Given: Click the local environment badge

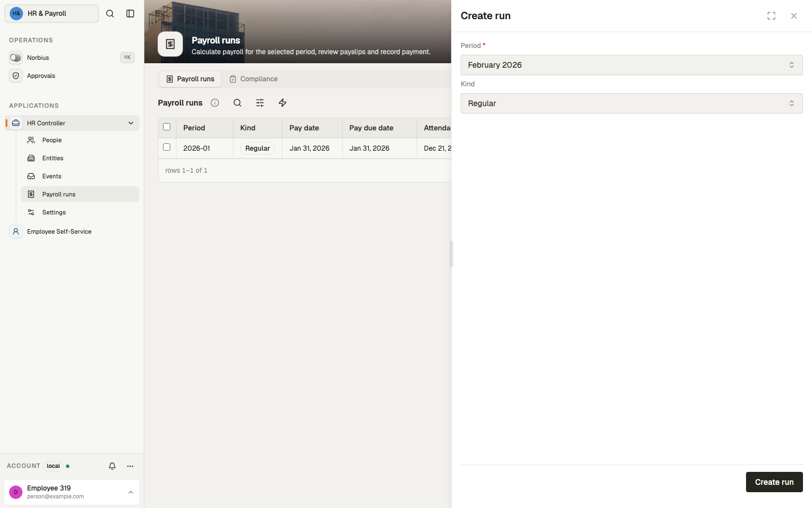Looking at the screenshot, I should point(54,466).
